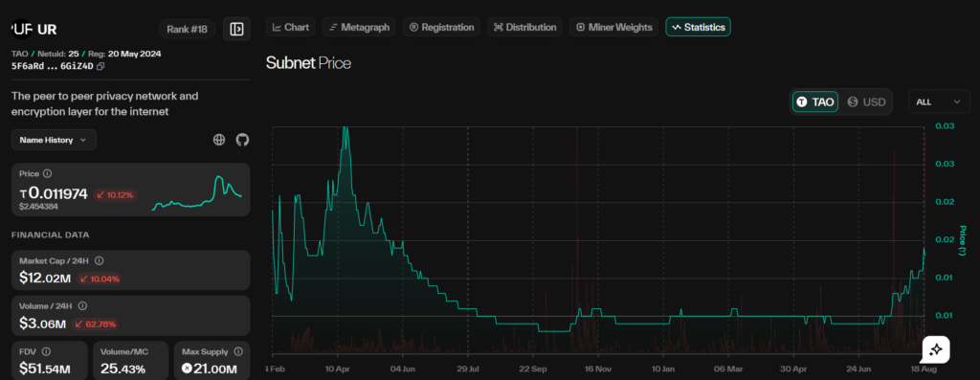980x380 pixels.
Task: Open the Chart tab
Action: (x=291, y=28)
